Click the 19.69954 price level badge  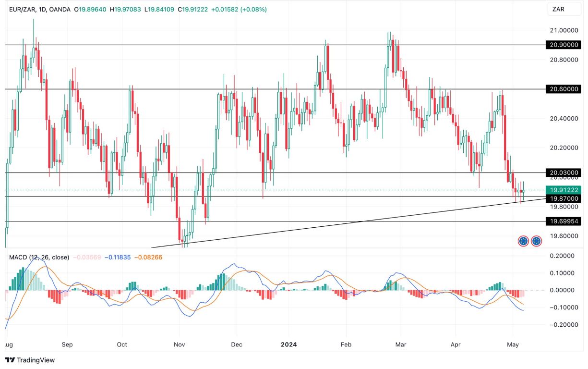click(x=564, y=221)
